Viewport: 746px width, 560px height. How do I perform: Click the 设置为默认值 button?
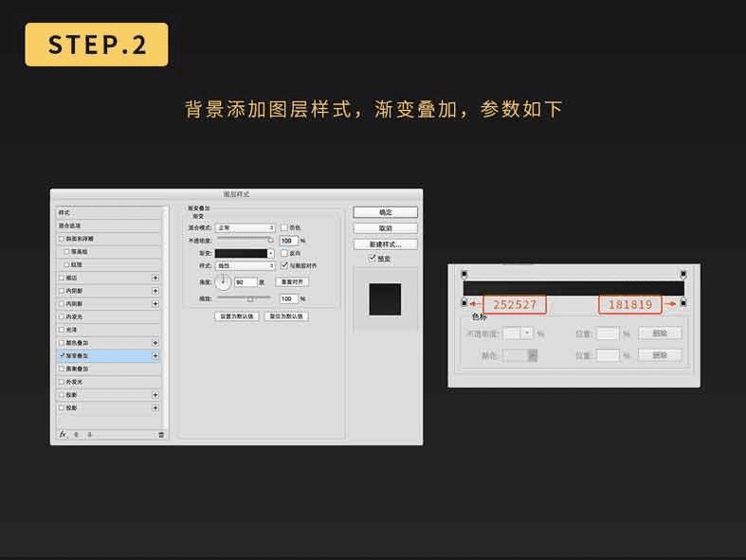click(x=236, y=316)
